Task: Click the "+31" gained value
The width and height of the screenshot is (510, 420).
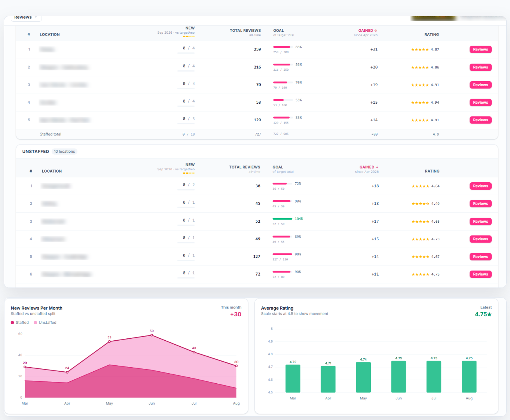Action: click(374, 49)
